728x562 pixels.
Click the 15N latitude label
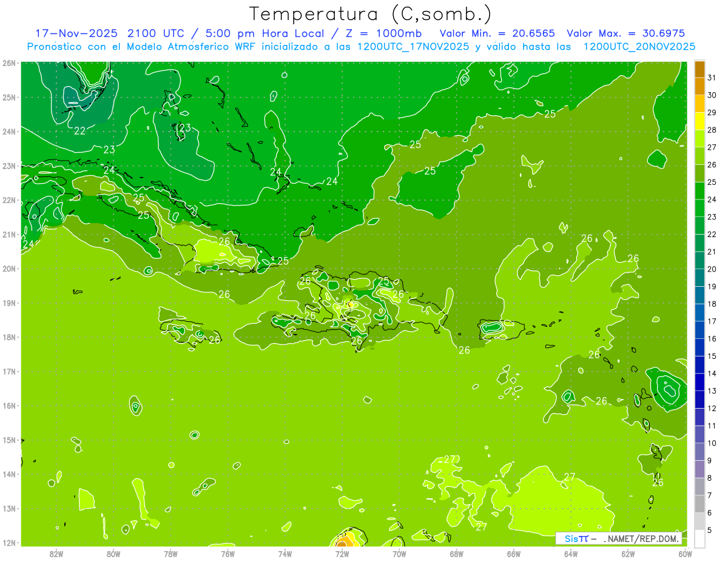point(8,440)
